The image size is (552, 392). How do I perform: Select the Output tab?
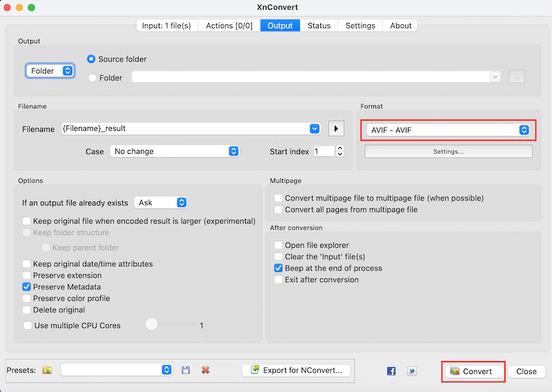(x=280, y=26)
